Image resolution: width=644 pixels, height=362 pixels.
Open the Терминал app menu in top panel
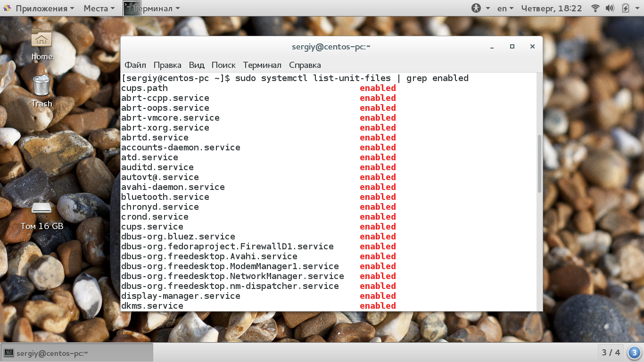156,8
